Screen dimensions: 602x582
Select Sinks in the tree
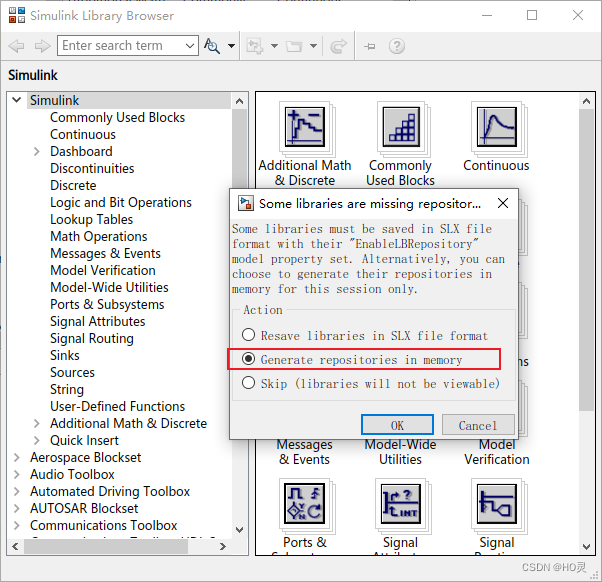point(65,355)
